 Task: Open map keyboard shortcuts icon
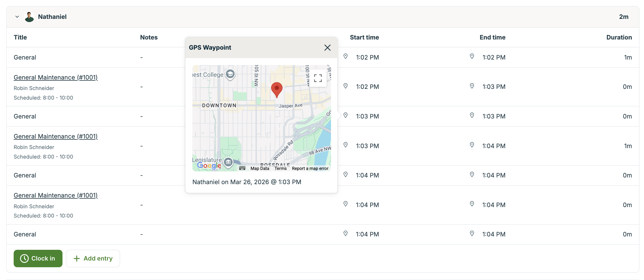tap(242, 168)
